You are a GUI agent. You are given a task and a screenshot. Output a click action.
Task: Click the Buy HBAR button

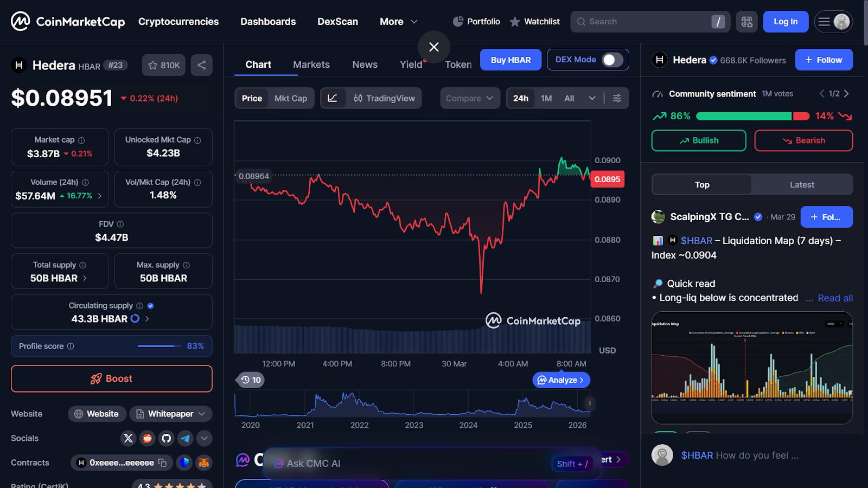[x=510, y=60]
